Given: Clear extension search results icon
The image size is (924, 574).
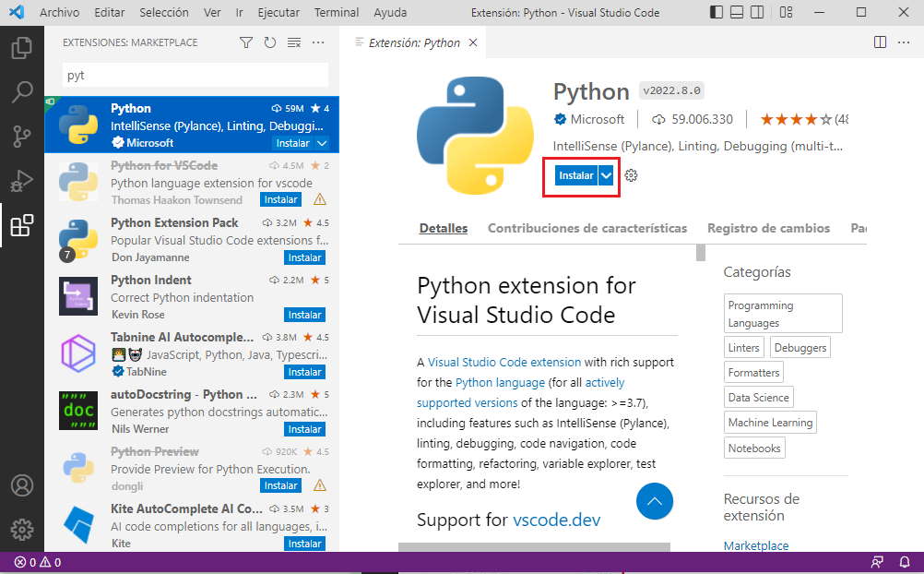Looking at the screenshot, I should 294,42.
